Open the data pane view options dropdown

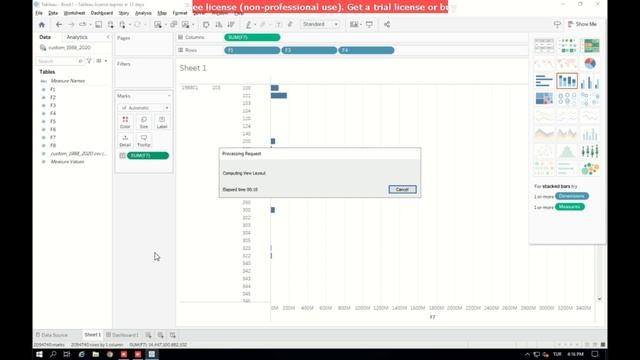(101, 61)
